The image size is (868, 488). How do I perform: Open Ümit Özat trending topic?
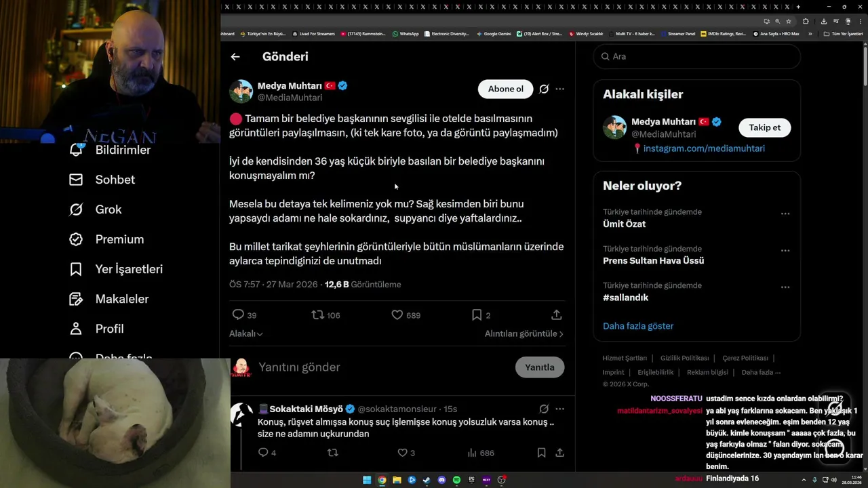[624, 224]
